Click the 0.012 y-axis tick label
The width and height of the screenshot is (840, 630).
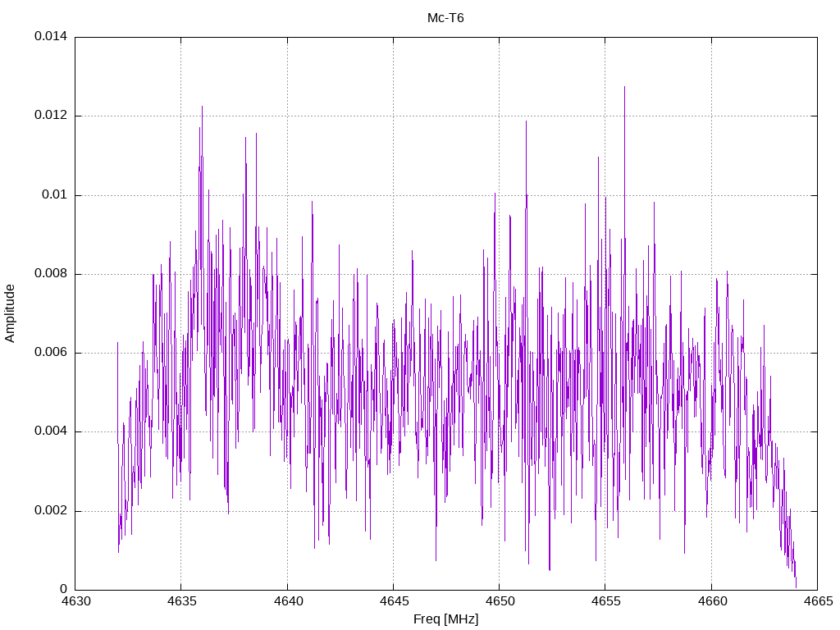pyautogui.click(x=51, y=115)
